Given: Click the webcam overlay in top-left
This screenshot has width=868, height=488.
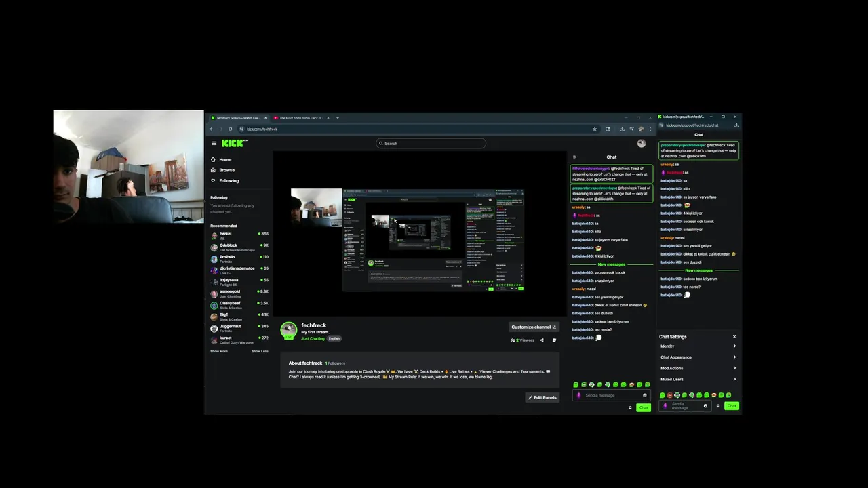Looking at the screenshot, I should (x=128, y=167).
